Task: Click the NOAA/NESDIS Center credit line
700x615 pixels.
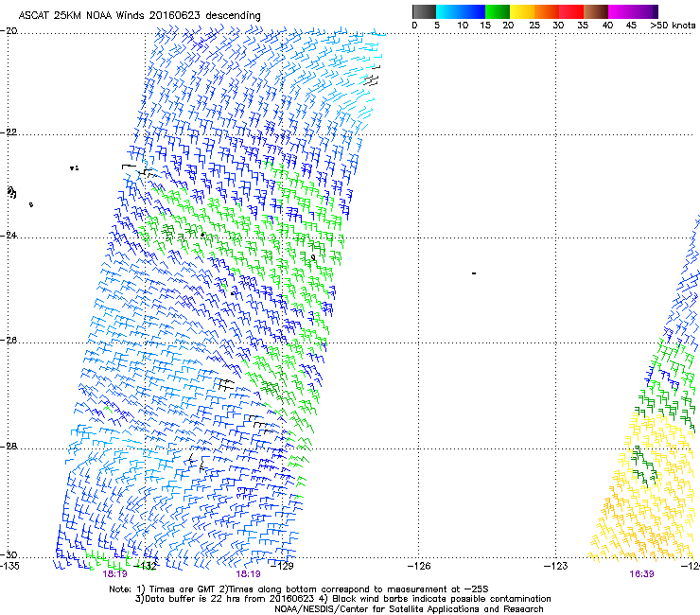Action: coord(409,609)
